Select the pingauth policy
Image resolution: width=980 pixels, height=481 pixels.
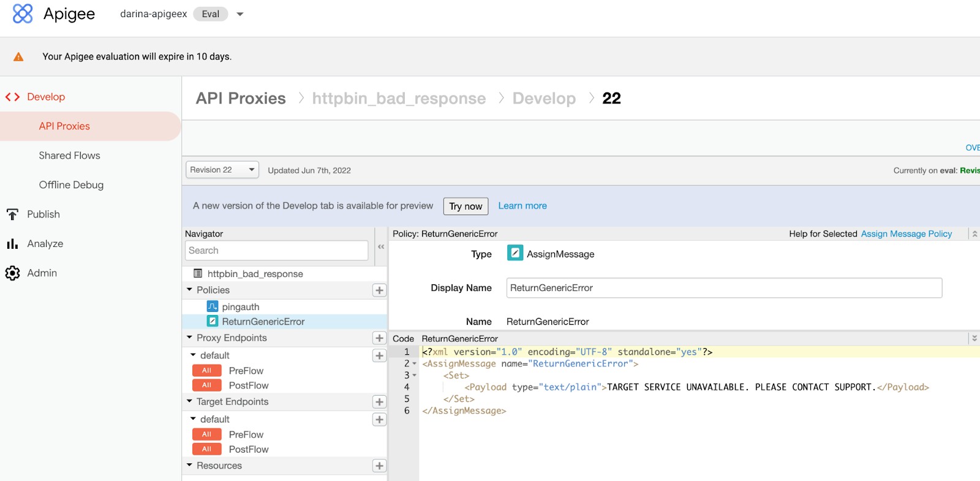pyautogui.click(x=240, y=307)
